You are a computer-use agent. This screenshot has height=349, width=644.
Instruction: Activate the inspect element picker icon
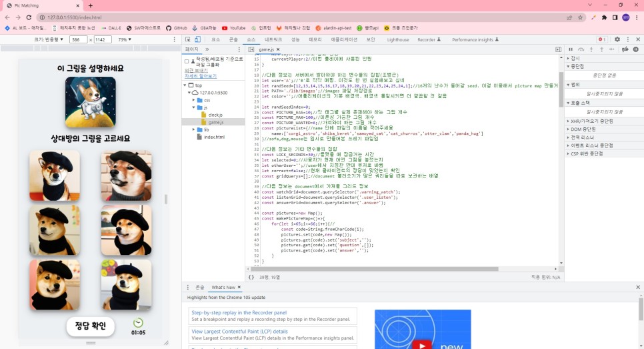tap(189, 39)
